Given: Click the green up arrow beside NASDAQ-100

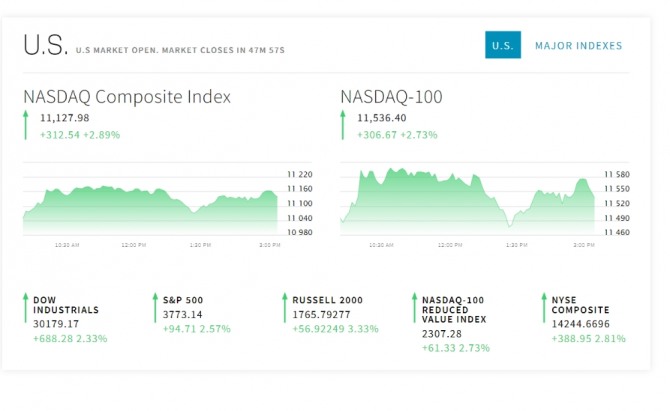Looking at the screenshot, I should tap(343, 125).
